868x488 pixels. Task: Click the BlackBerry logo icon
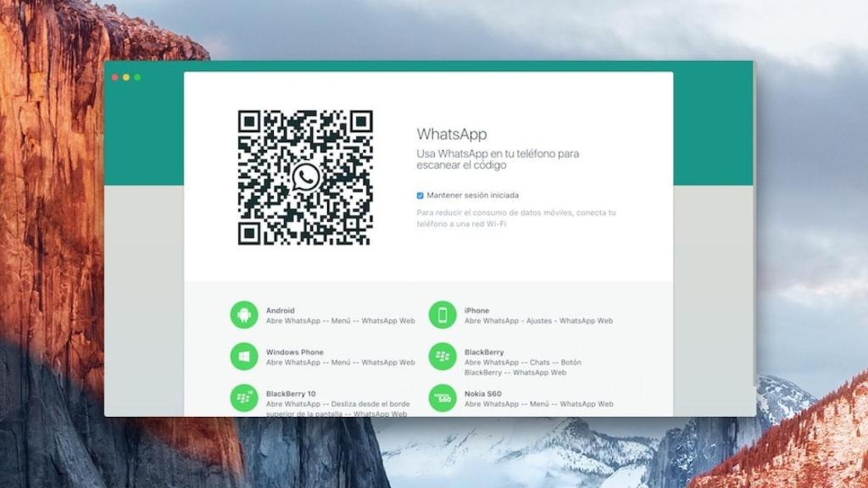[x=442, y=357]
